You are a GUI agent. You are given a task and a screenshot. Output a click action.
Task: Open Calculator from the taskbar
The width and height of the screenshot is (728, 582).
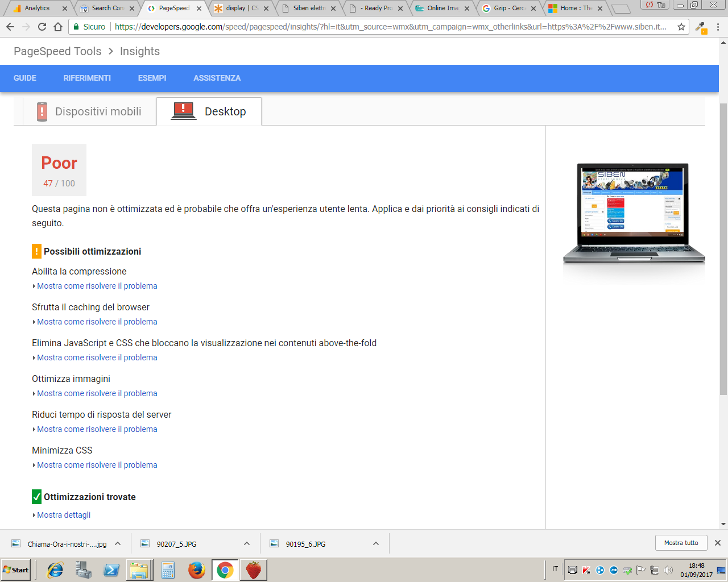pos(168,570)
